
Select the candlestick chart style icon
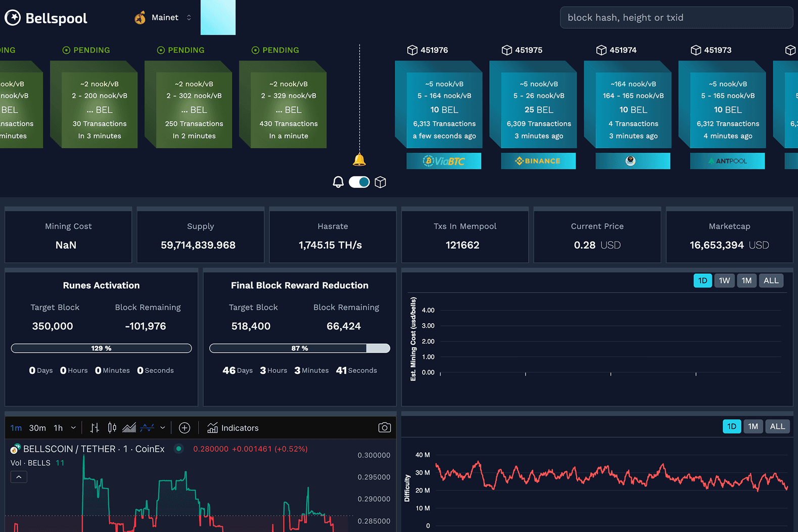(112, 428)
